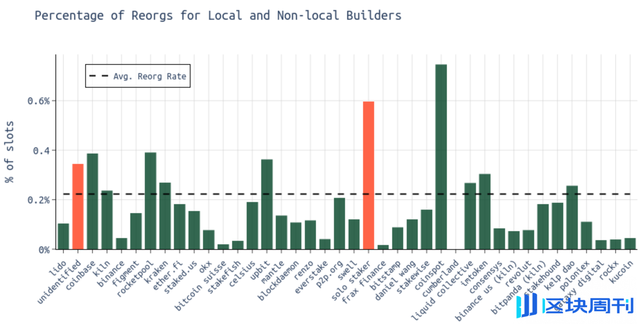
Task: Click the 'revolut' x-axis label
Action: 518,273
